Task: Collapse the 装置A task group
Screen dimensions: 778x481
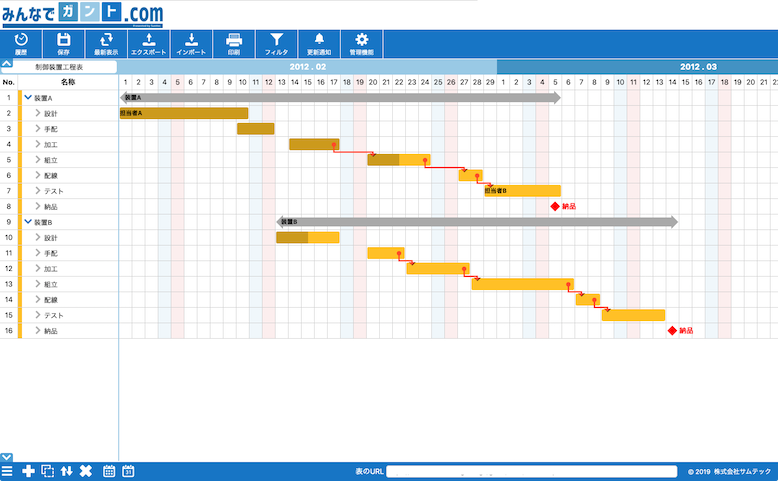Action: (x=28, y=98)
